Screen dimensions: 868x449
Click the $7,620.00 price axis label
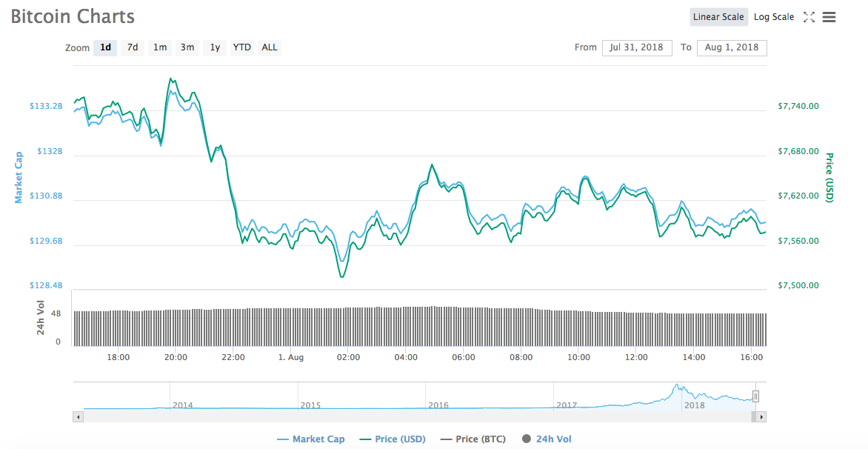click(x=798, y=196)
